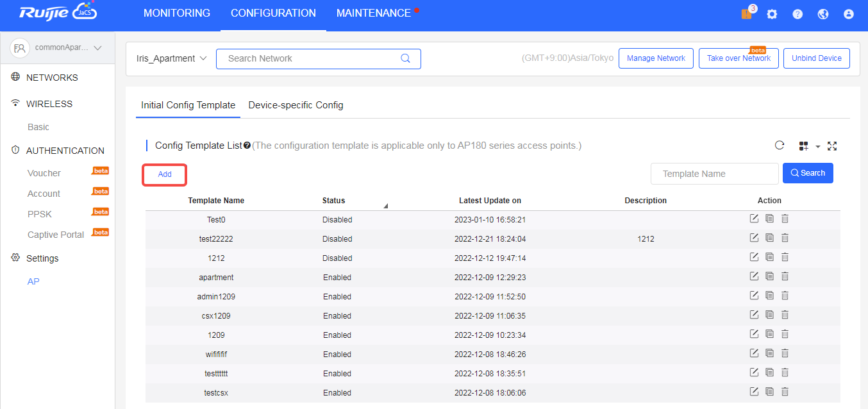Open the notifications gift icon

coord(746,13)
